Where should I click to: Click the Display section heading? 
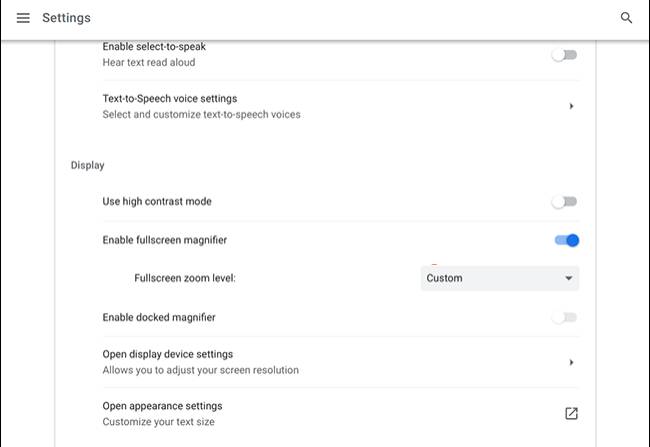pyautogui.click(x=88, y=164)
